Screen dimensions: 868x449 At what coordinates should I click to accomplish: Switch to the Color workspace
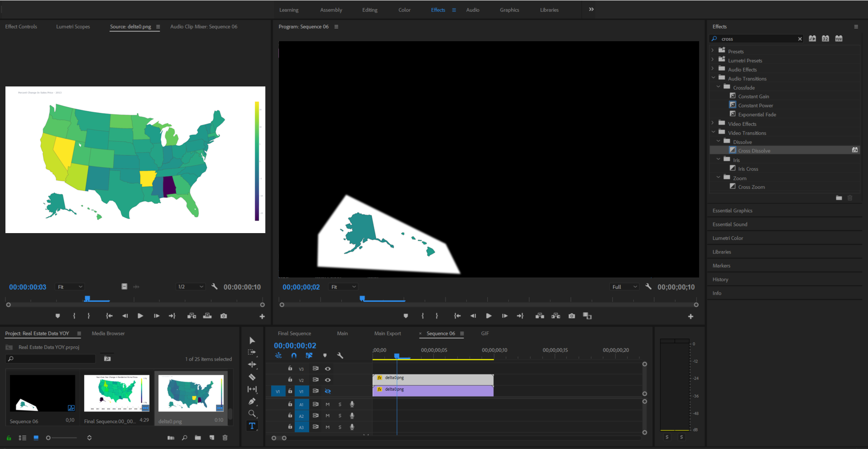tap(404, 10)
